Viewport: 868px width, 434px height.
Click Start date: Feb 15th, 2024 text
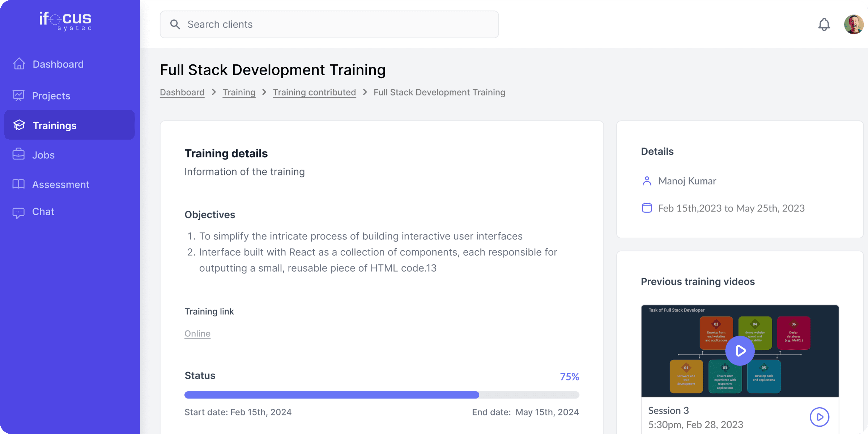click(x=238, y=412)
